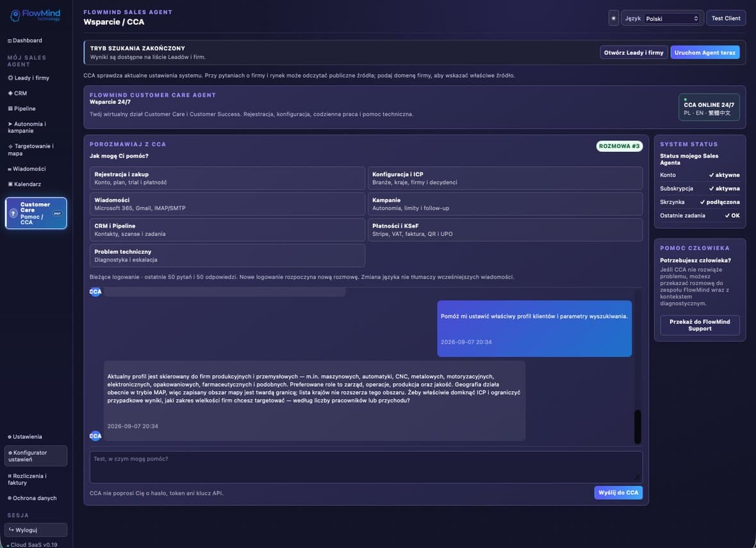
Task: Go to Wiadomości in the sidebar
Action: click(26, 169)
